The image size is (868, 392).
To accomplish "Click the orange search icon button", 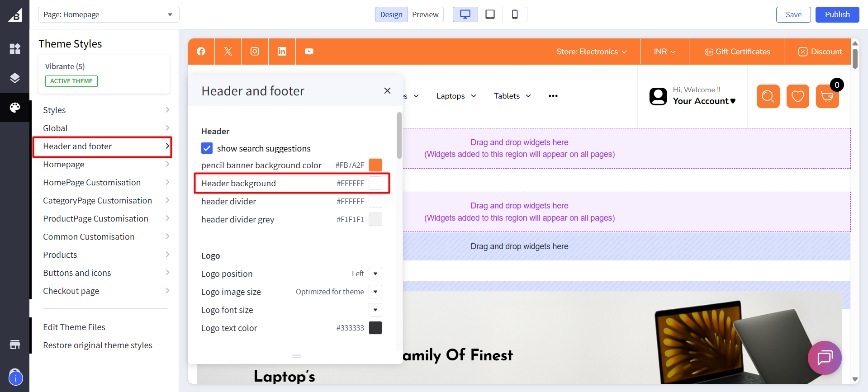I will (x=768, y=96).
